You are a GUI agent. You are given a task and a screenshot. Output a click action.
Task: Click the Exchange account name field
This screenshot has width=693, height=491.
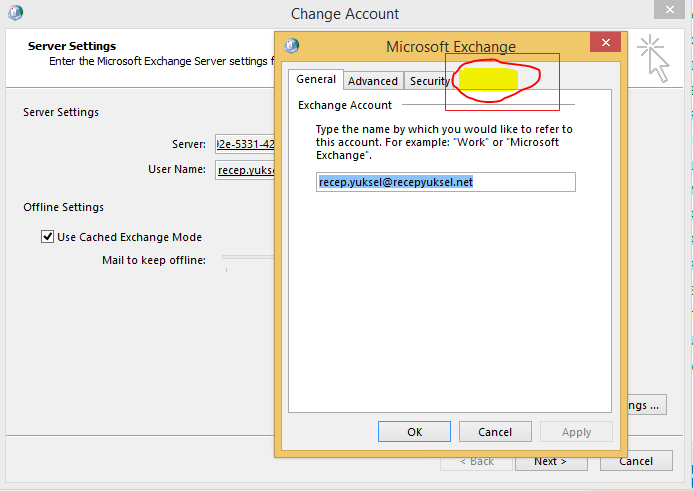(446, 182)
